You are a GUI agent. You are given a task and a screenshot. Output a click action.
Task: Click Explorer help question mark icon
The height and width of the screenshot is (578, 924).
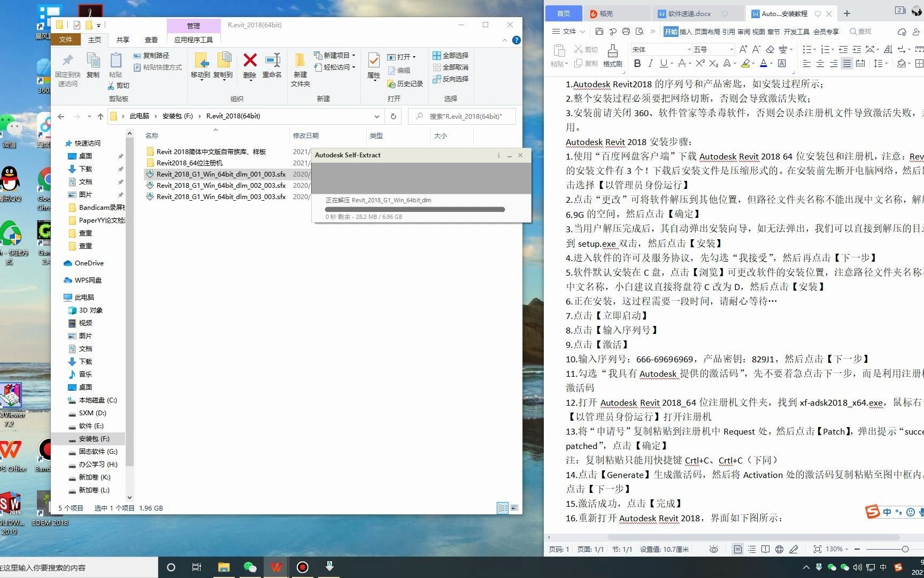(516, 40)
